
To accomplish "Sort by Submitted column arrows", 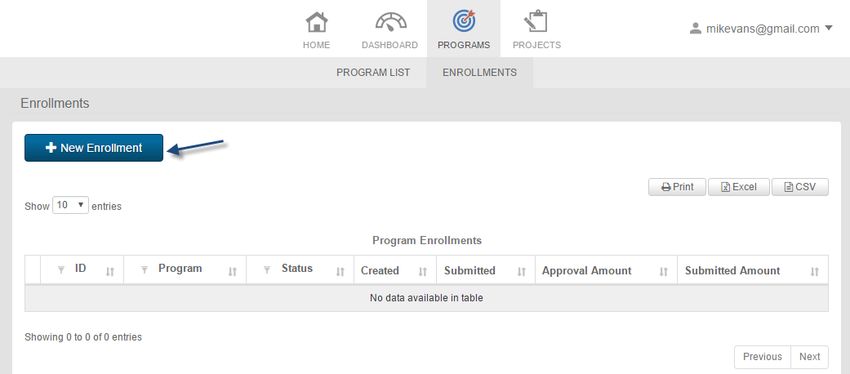I will click(521, 272).
